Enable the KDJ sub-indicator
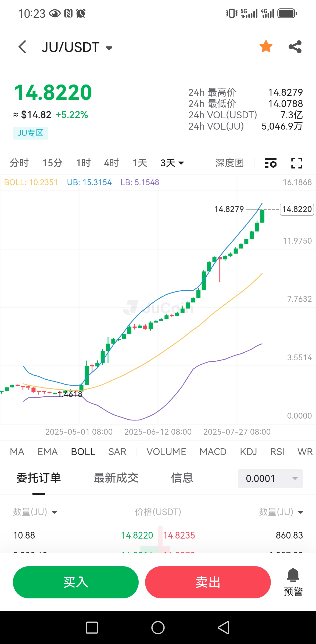The height and width of the screenshot is (644, 316). point(248,452)
